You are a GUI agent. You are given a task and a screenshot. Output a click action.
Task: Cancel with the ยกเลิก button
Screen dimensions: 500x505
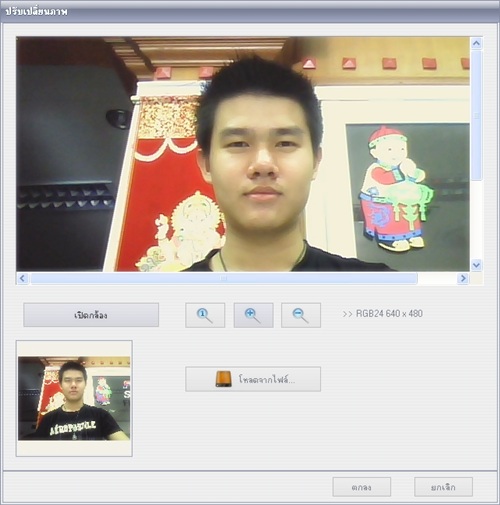443,487
